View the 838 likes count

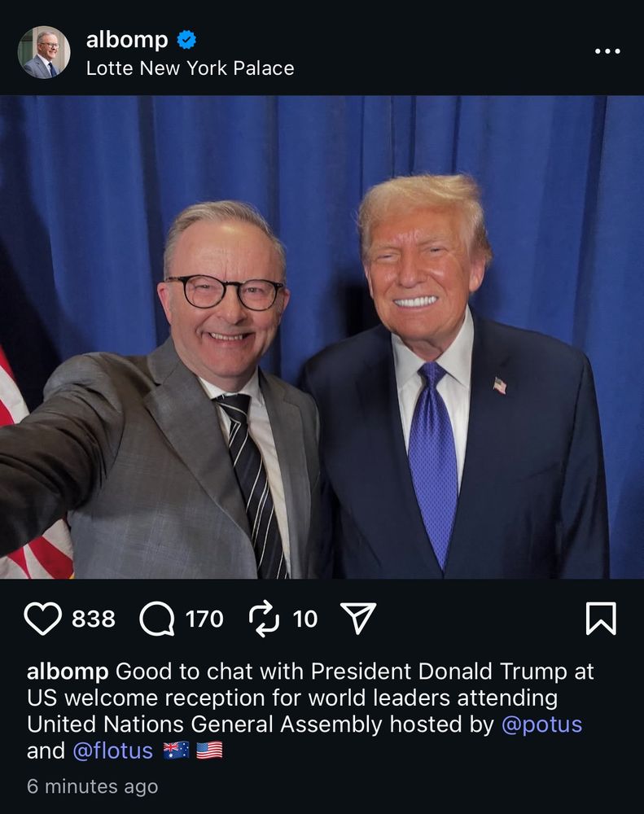94,619
